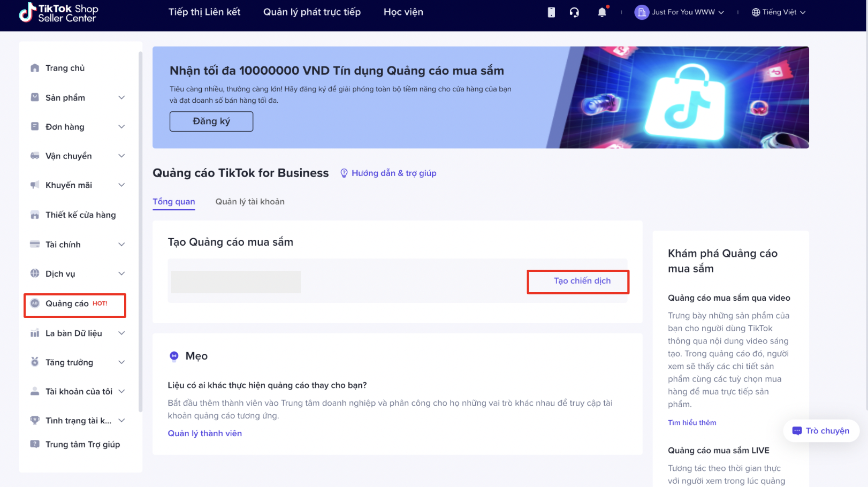Click the shop account avatar icon

point(642,12)
